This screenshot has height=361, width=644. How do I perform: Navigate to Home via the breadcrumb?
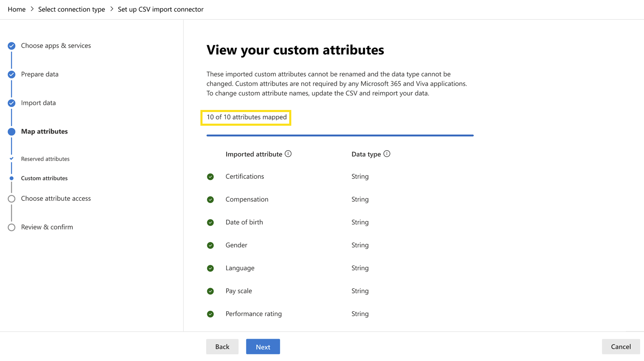click(x=16, y=9)
